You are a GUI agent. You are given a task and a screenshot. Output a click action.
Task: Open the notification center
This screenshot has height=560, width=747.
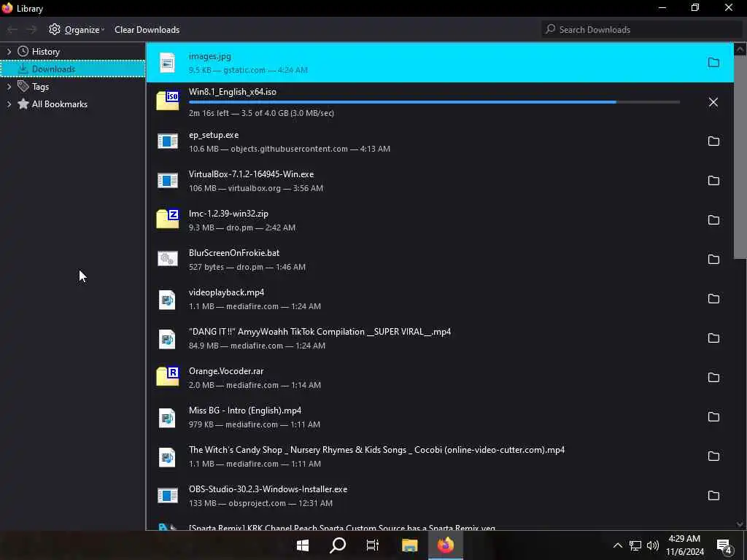point(724,545)
